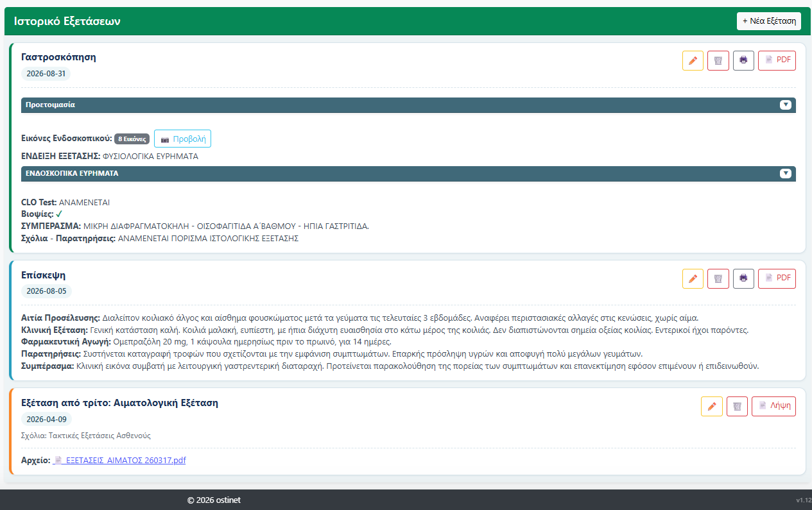Image resolution: width=812 pixels, height=510 pixels.
Task: Delete the Επίσκεψη record with trash icon
Action: coord(718,278)
